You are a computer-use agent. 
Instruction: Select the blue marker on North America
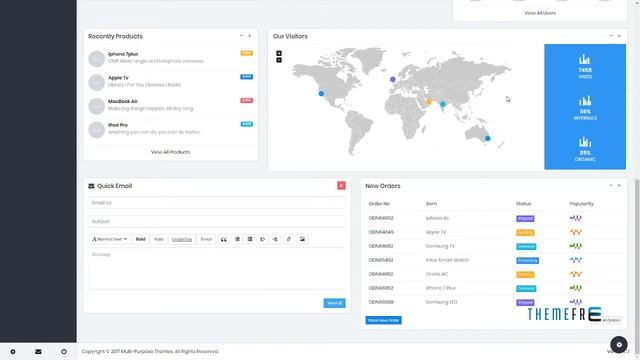(321, 93)
